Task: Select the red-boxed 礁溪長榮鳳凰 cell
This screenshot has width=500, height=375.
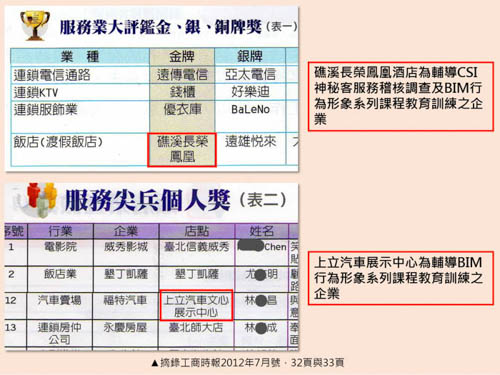Action: tap(182, 150)
